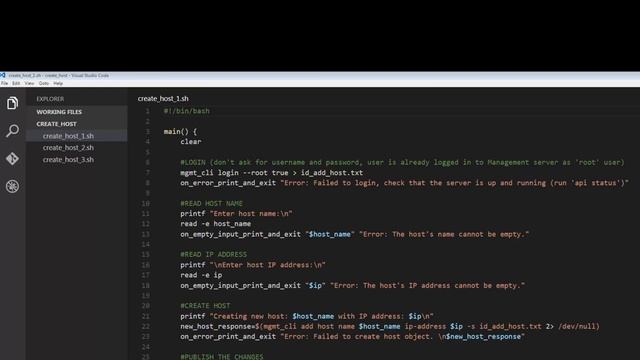Click the 'main() {' line
Viewport: 640px width, 360px height.
[x=180, y=131]
